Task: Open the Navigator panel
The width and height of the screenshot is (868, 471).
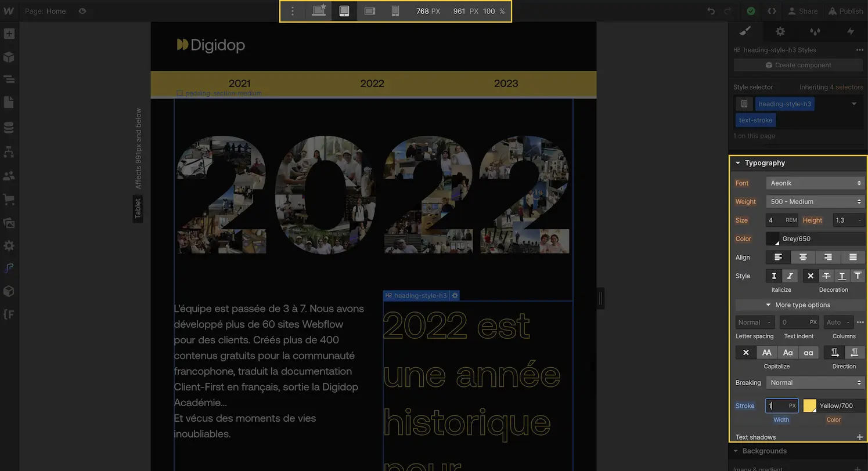Action: [9, 79]
